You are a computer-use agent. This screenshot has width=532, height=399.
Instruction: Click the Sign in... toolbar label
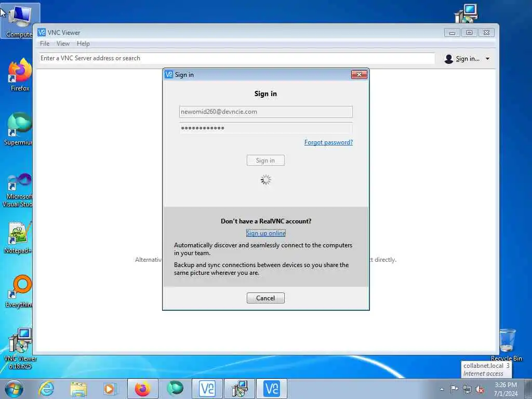click(468, 59)
